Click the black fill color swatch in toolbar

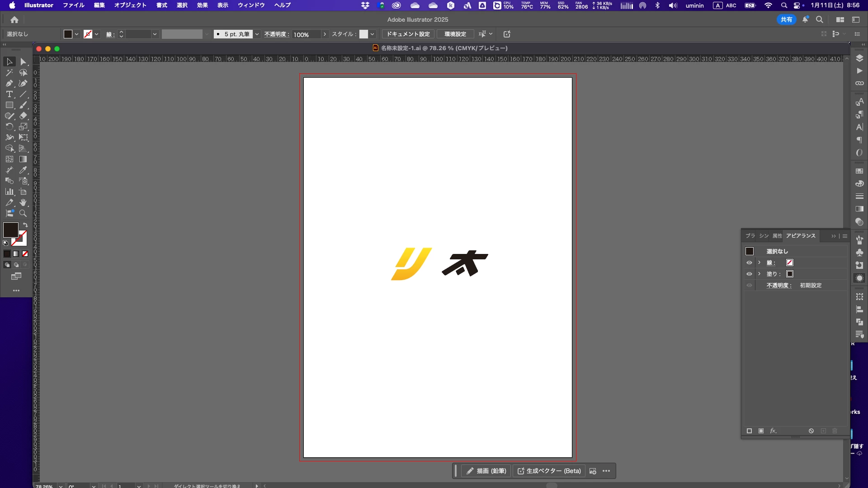click(x=10, y=230)
